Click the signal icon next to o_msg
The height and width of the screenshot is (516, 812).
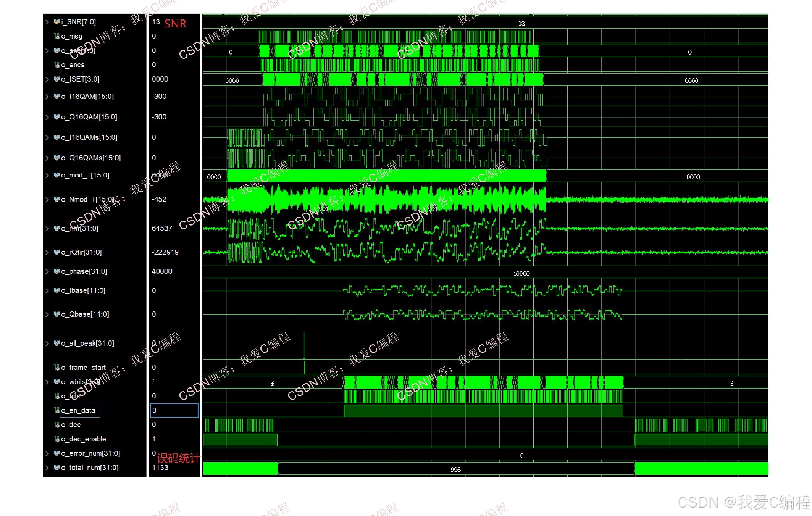click(x=57, y=36)
